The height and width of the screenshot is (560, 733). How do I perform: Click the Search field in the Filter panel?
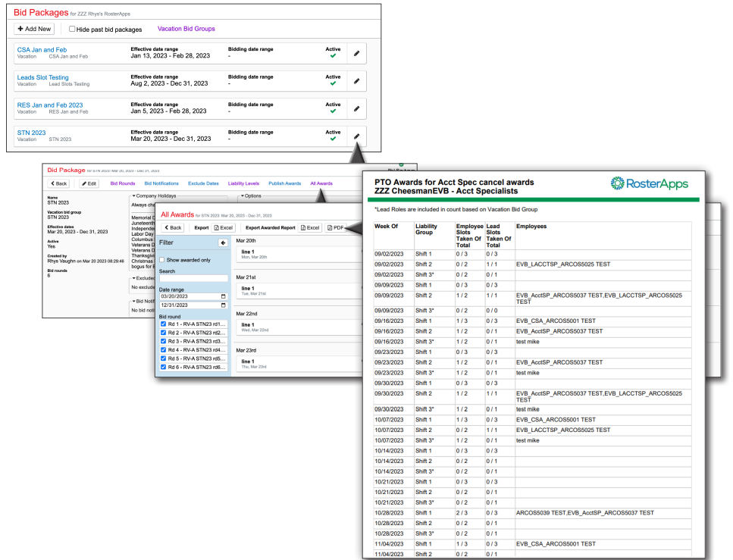pyautogui.click(x=193, y=278)
